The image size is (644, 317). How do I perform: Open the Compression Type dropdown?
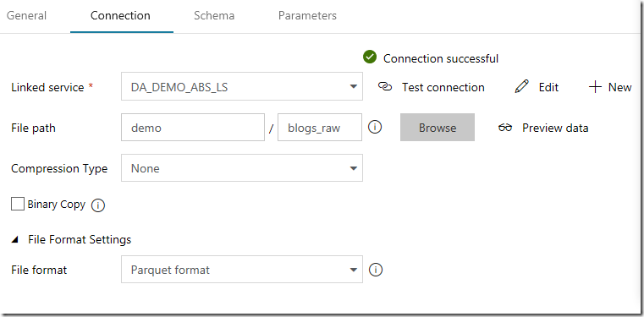(x=242, y=167)
